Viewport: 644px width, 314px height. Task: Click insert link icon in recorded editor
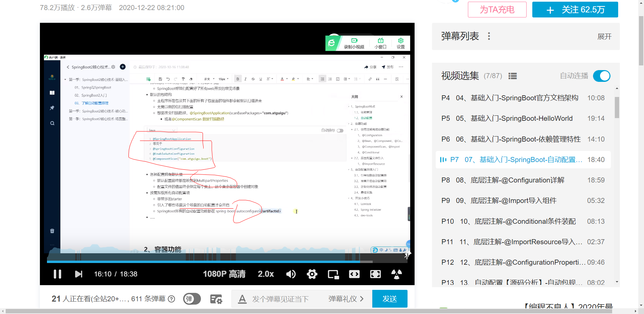[x=370, y=79]
